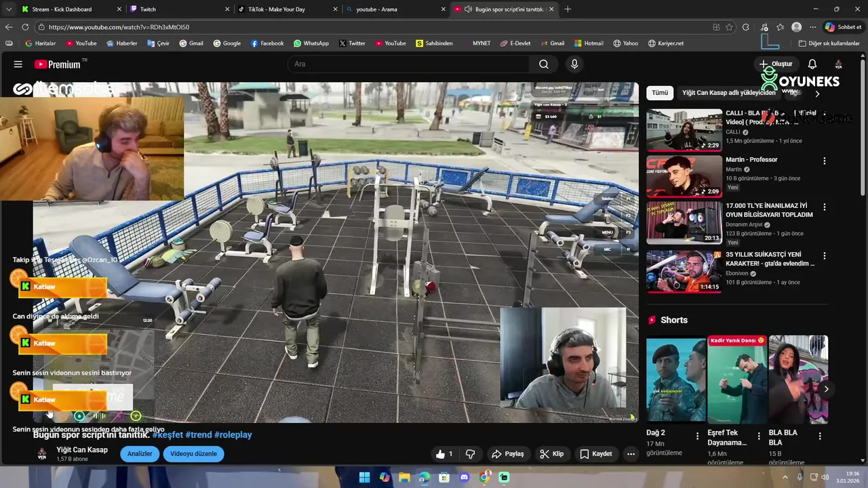Screen dimensions: 868x488
Task: Open the #keşfet hashtag link
Action: pyautogui.click(x=167, y=435)
